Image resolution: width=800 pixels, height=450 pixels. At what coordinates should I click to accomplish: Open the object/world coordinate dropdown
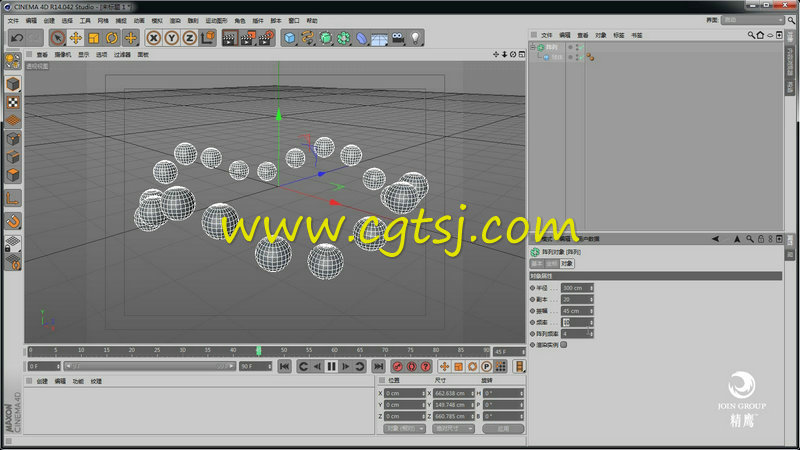coord(404,429)
